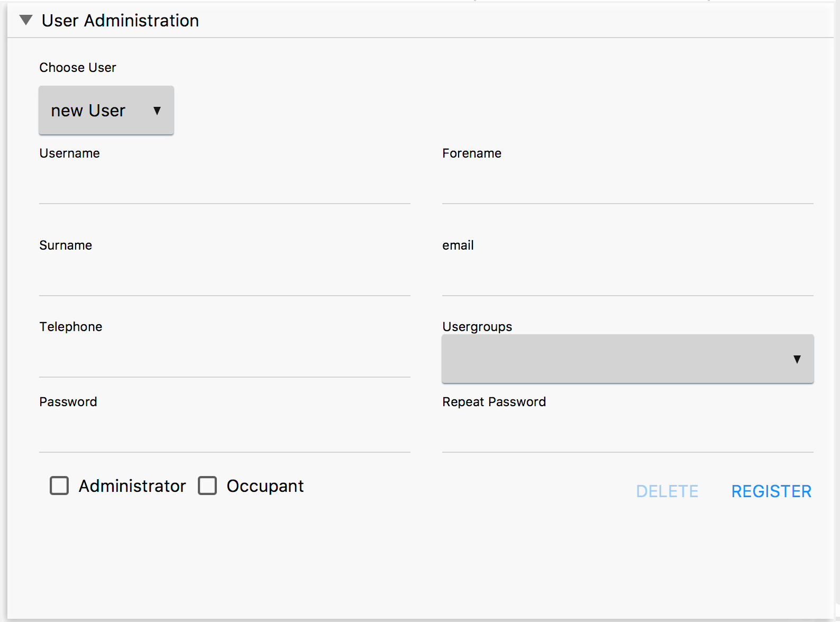Open the Usergroups dropdown
The height and width of the screenshot is (622, 840).
tap(628, 359)
